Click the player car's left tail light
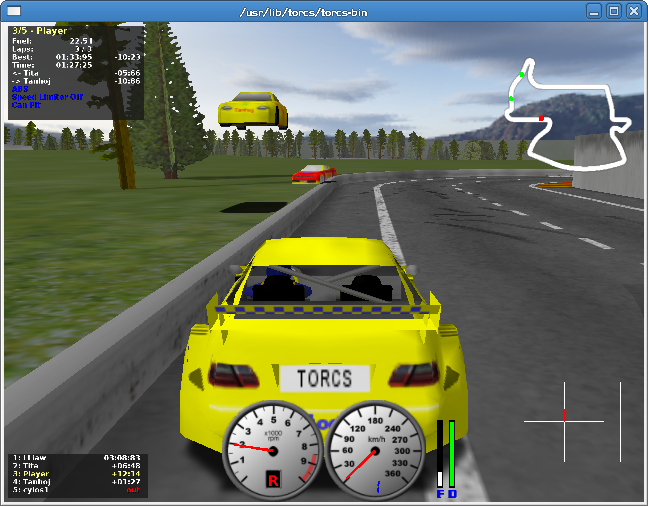This screenshot has width=648, height=506. (234, 375)
